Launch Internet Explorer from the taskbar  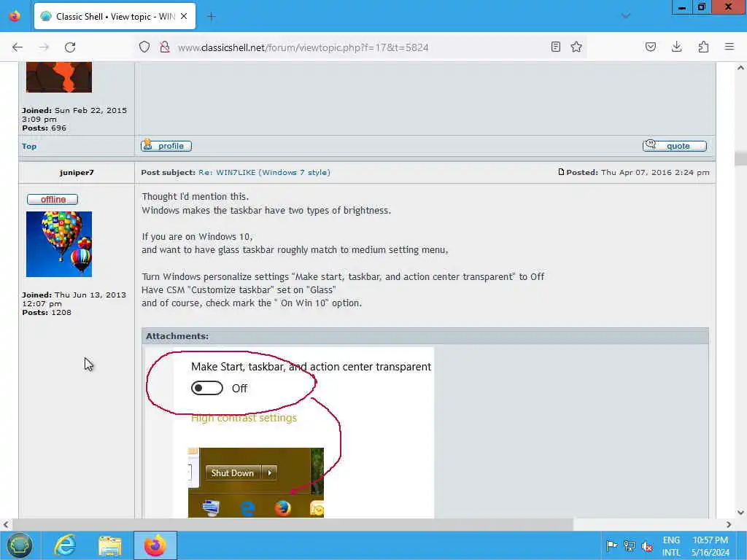[65, 545]
